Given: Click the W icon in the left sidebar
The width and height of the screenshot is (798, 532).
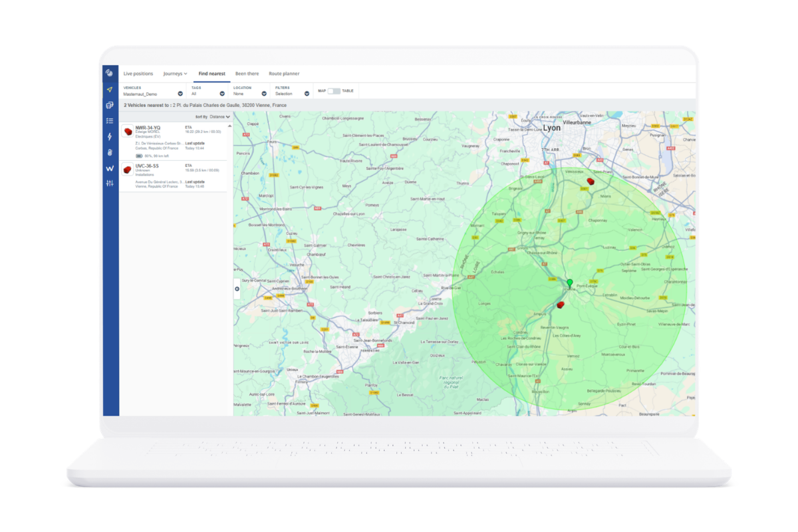Looking at the screenshot, I should (109, 168).
